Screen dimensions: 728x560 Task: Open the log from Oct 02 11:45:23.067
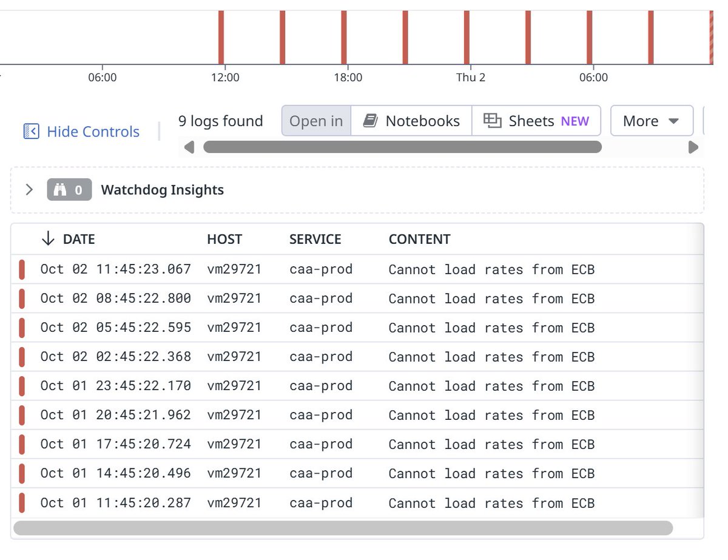click(357, 269)
